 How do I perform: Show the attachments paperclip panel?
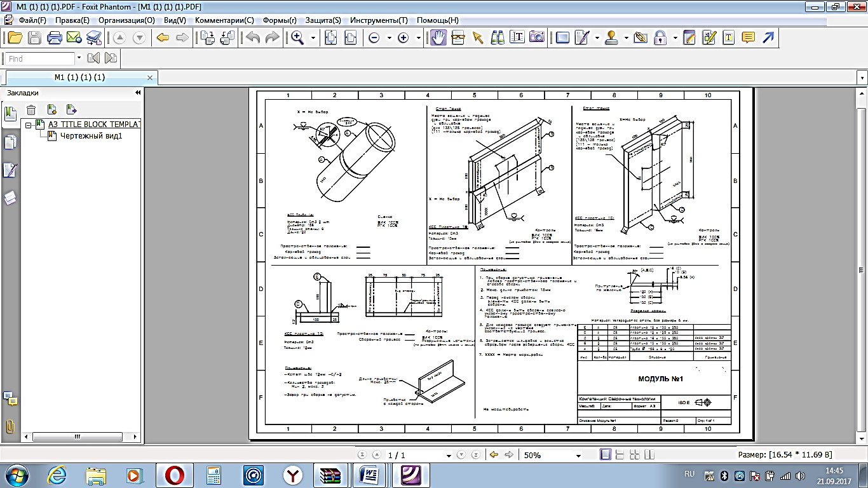pyautogui.click(x=10, y=426)
